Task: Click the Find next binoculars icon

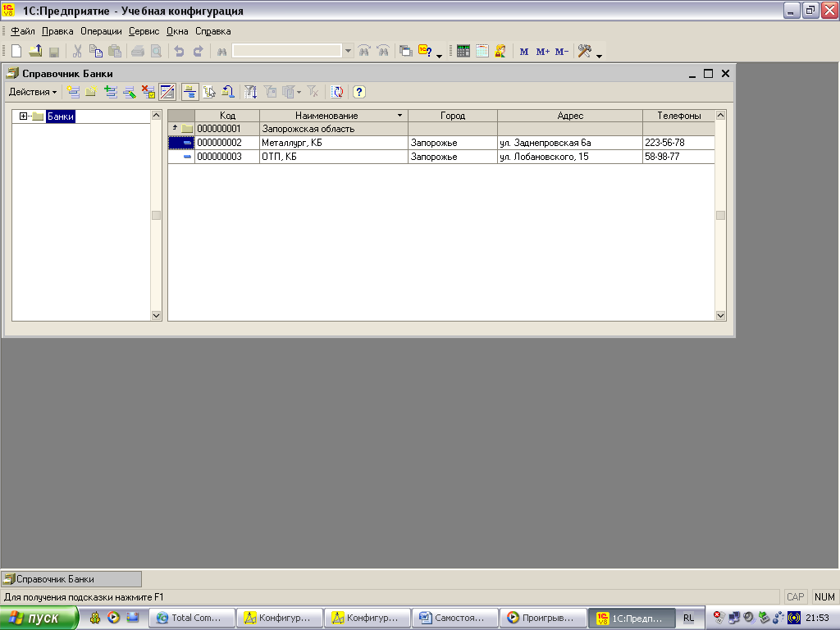Action: 364,52
